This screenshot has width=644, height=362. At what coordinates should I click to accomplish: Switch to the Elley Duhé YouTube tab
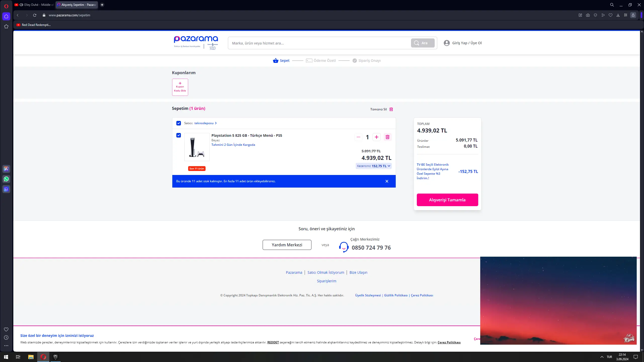[x=34, y=5]
